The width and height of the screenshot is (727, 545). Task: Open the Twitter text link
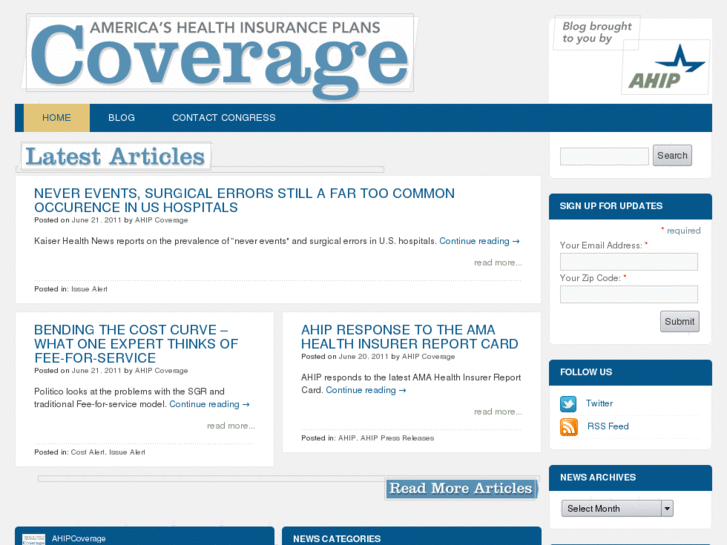(x=599, y=404)
